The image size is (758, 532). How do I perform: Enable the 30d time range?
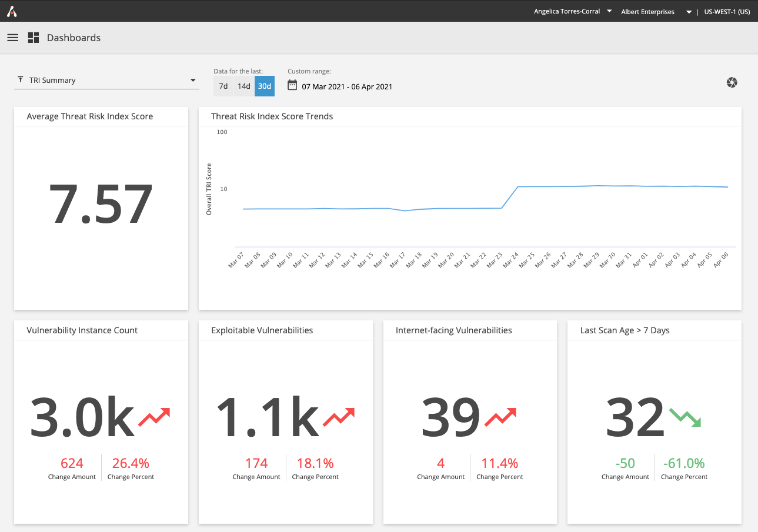(264, 85)
